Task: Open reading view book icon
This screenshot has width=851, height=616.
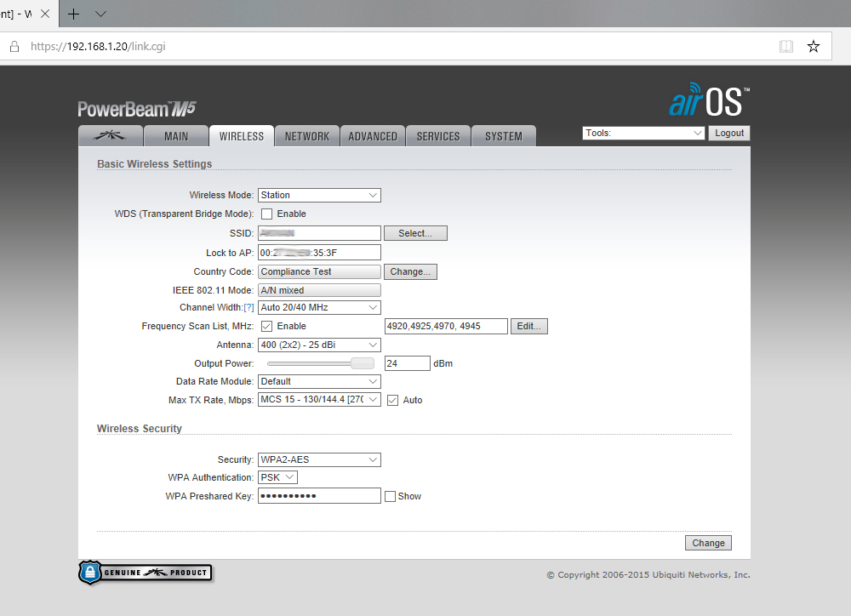Action: coord(786,46)
